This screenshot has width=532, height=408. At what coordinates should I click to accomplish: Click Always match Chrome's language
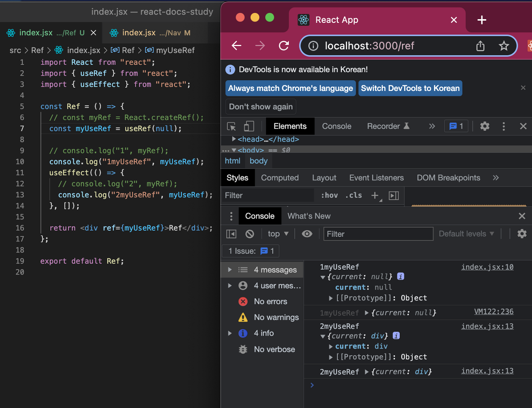click(x=291, y=88)
